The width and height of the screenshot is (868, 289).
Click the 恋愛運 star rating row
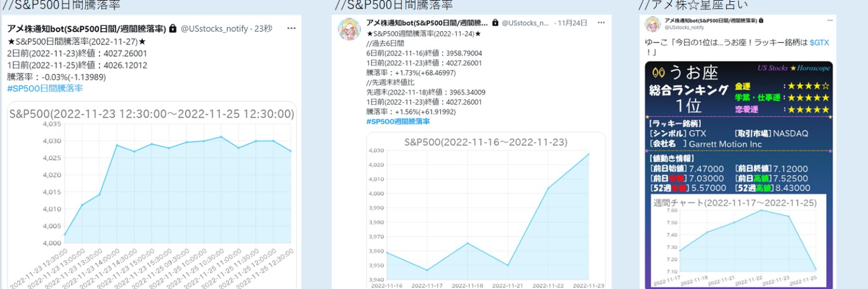tap(782, 109)
